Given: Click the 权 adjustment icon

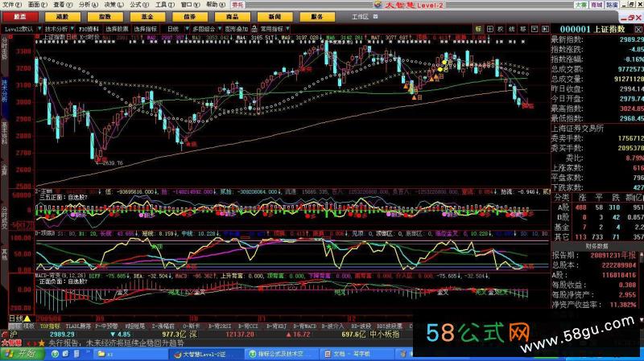Looking at the screenshot, I should (x=501, y=29).
